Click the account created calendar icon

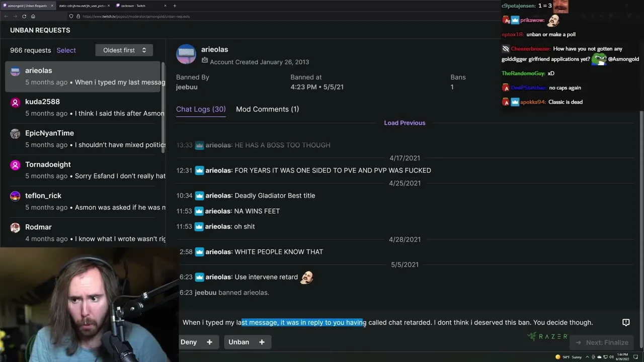coord(204,60)
